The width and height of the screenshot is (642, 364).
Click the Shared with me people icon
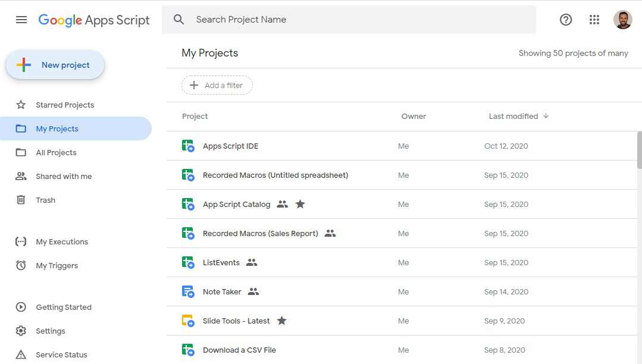[x=21, y=176]
